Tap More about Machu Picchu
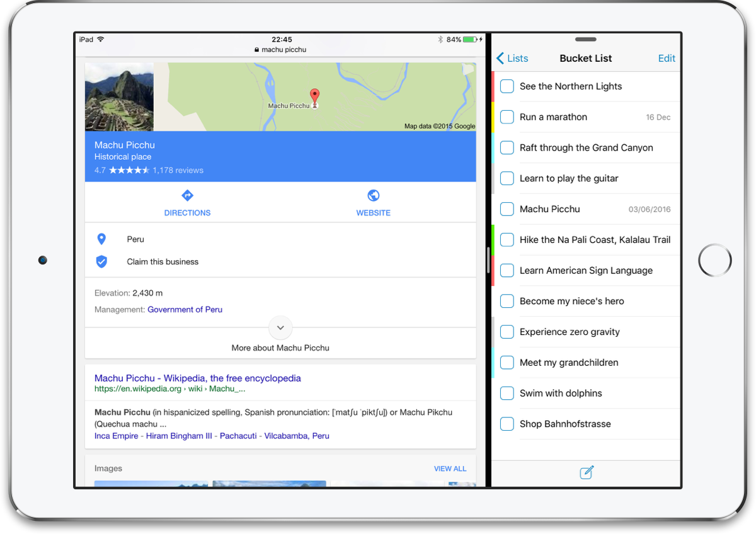The width and height of the screenshot is (756, 534). [280, 348]
